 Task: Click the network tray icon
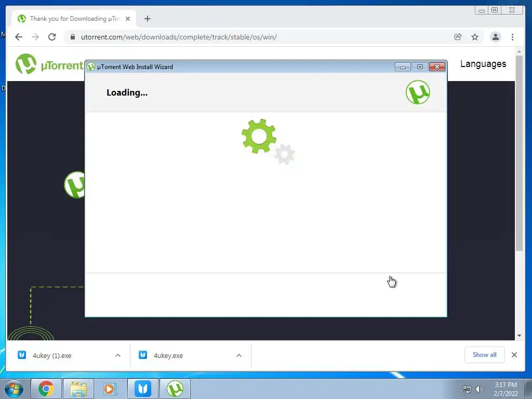[467, 389]
